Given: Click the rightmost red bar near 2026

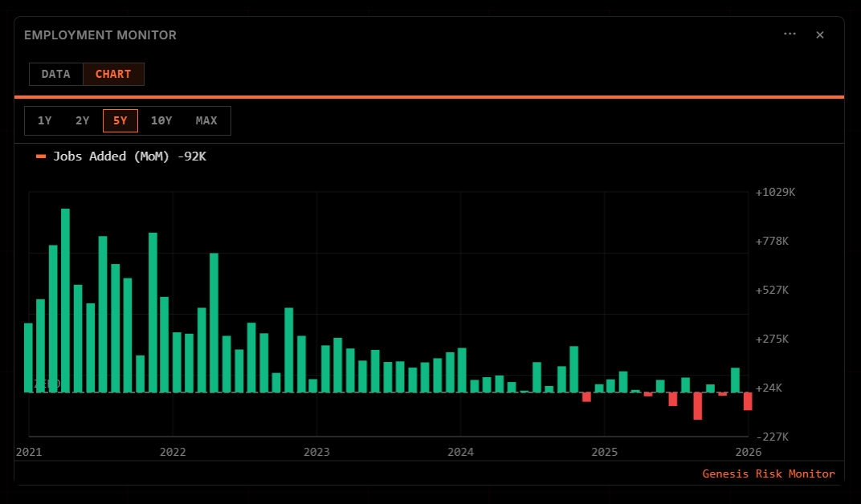Looking at the screenshot, I should pyautogui.click(x=748, y=400).
